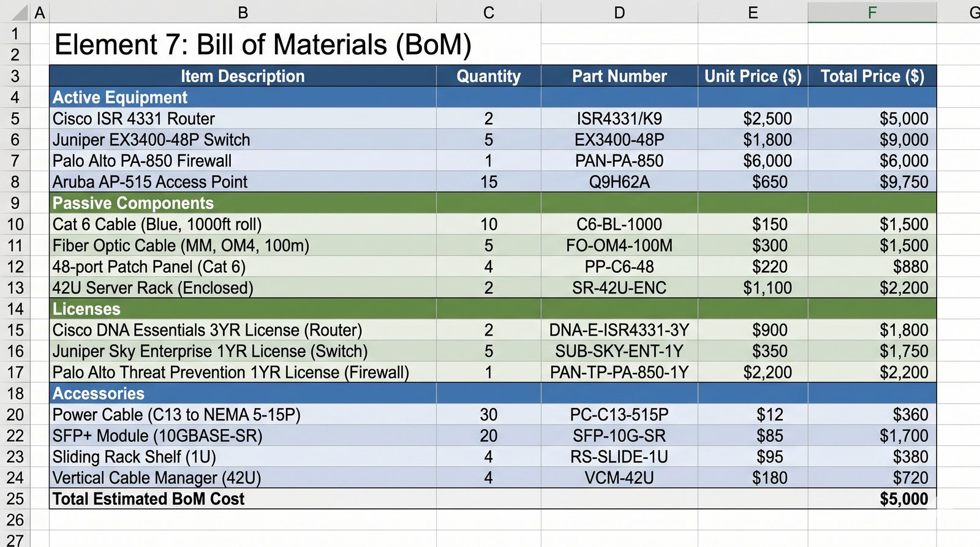The height and width of the screenshot is (547, 980).
Task: Click the title cell Element 7: Bill of Materials
Action: (263, 45)
